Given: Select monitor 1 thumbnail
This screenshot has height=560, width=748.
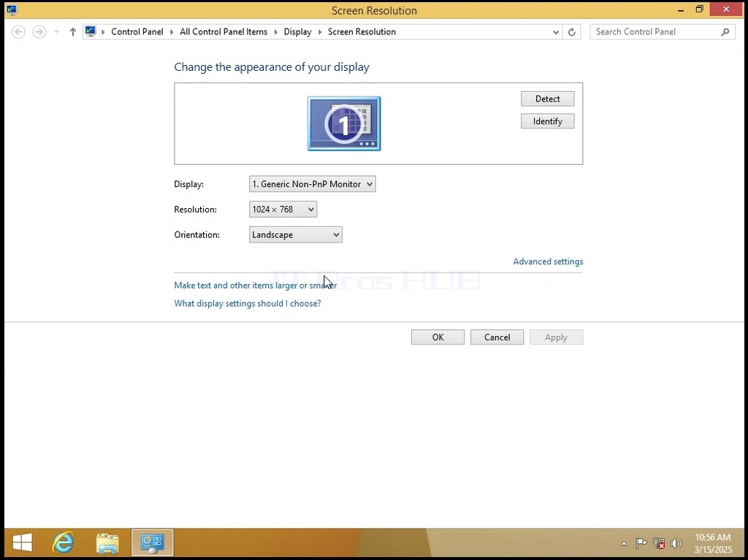Looking at the screenshot, I should (x=344, y=123).
